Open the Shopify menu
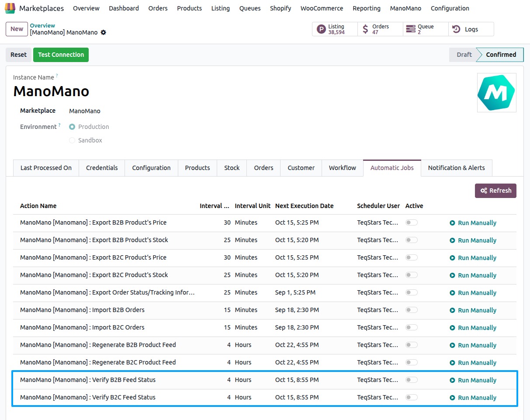The image size is (530, 420). click(x=281, y=8)
